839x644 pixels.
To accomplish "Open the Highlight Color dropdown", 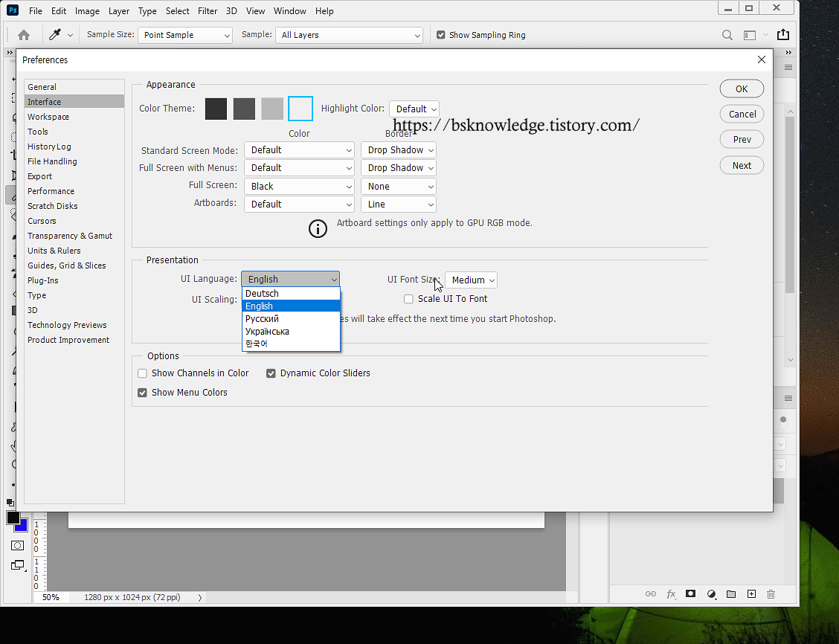I will click(x=414, y=109).
